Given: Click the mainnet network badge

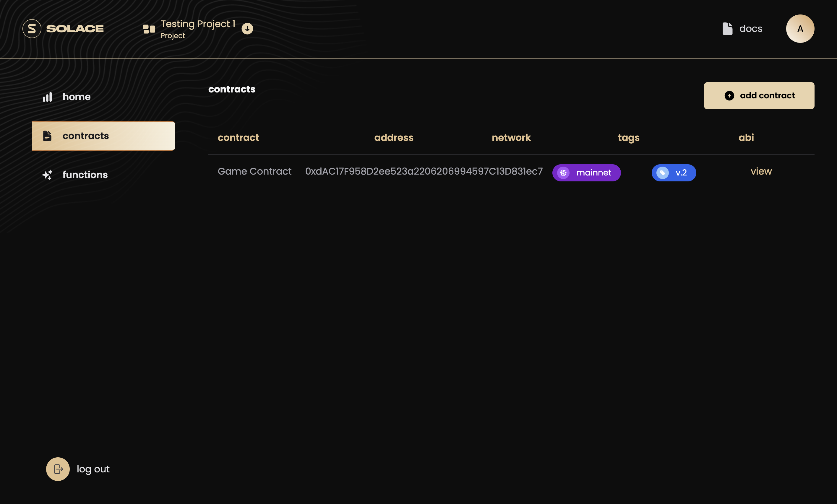Looking at the screenshot, I should (586, 173).
